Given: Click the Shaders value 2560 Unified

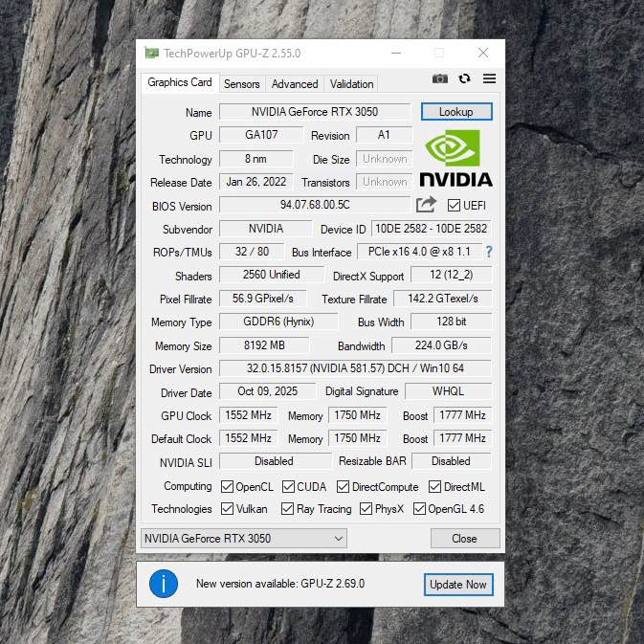Looking at the screenshot, I should click(272, 275).
